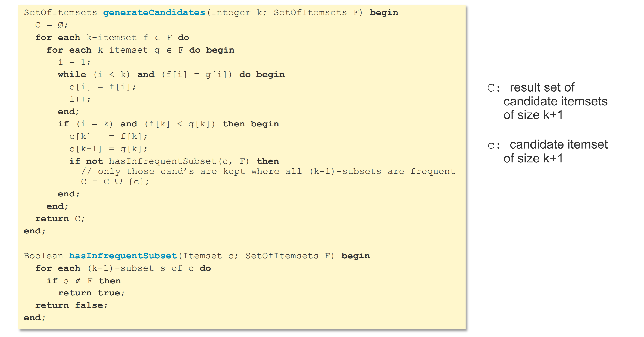Click the "return false;" line
This screenshot has width=644, height=337.
[71, 305]
